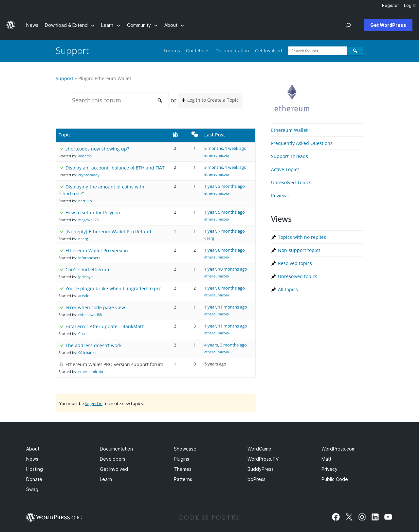Click resolved checkmark on shortcodes topic

click(62, 149)
